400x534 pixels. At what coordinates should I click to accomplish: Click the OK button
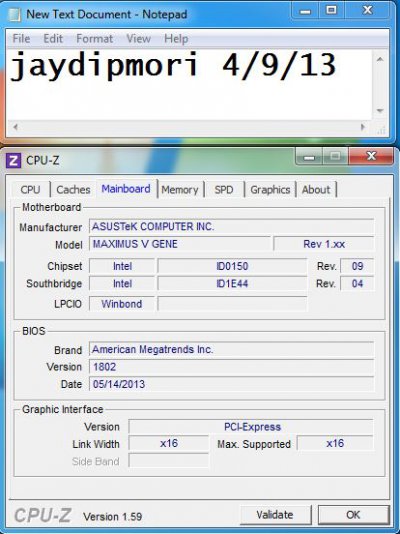click(x=353, y=515)
